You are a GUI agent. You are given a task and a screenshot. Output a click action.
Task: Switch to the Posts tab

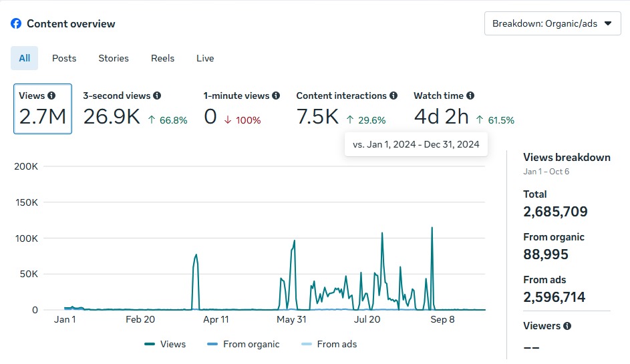(64, 58)
